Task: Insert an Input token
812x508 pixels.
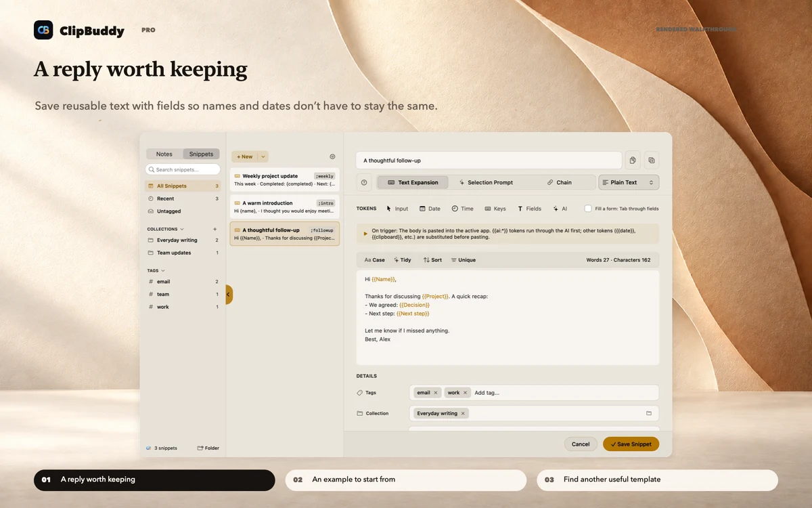Action: pyautogui.click(x=397, y=209)
